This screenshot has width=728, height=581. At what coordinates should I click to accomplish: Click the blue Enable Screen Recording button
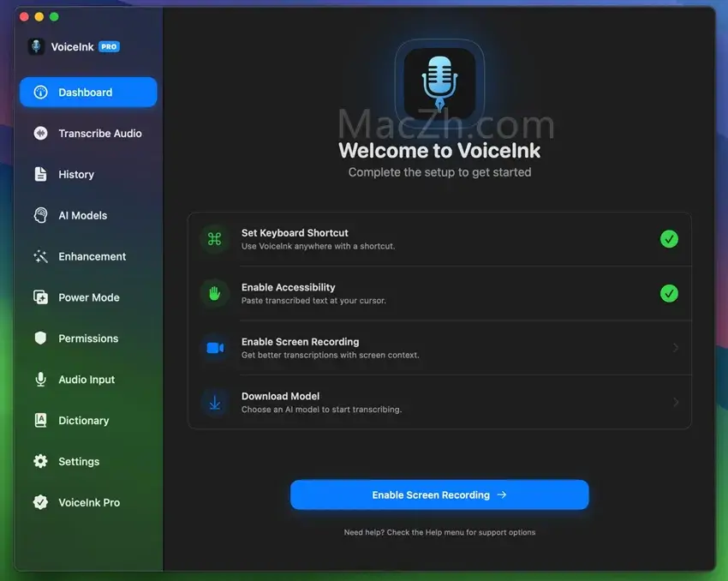(x=439, y=494)
